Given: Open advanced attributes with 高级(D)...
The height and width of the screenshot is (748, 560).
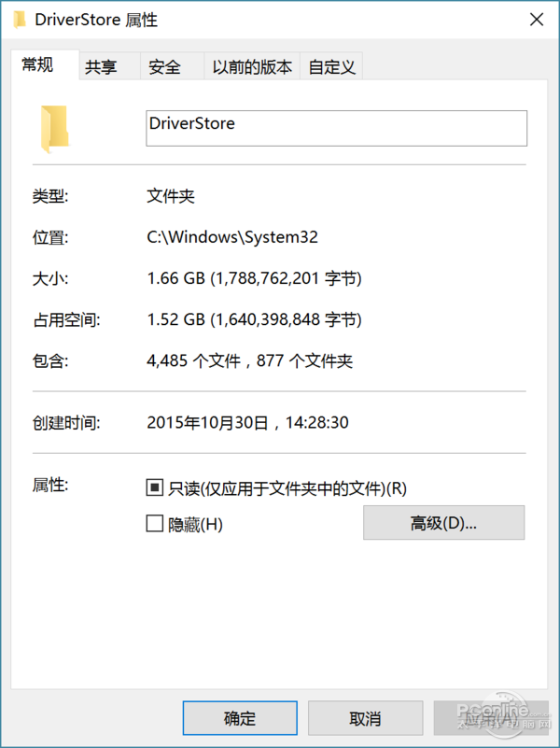Looking at the screenshot, I should (443, 523).
